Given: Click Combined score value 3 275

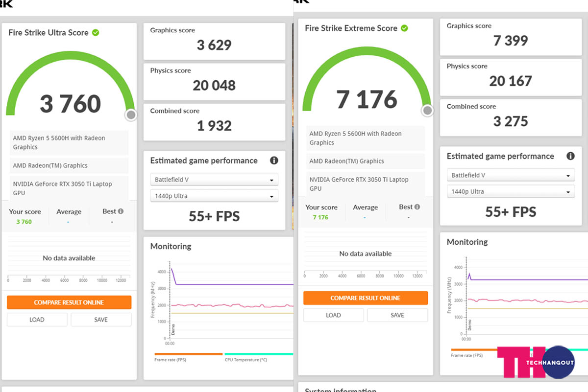Looking at the screenshot, I should [x=511, y=121].
